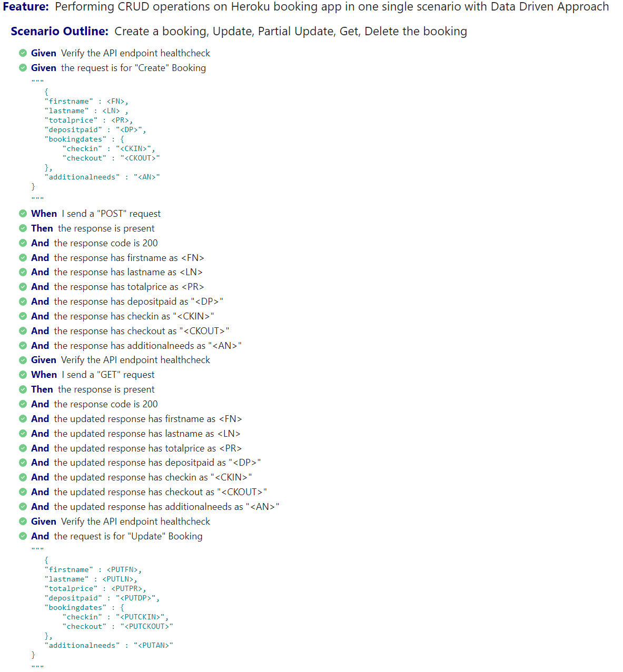The height and width of the screenshot is (672, 623).
Task: Click the passed icon for 'updated response has lastname as <LN>'
Action: [23, 434]
